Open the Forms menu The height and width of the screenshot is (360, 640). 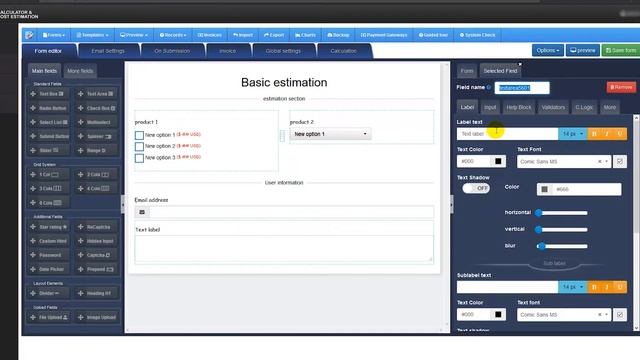[x=53, y=35]
